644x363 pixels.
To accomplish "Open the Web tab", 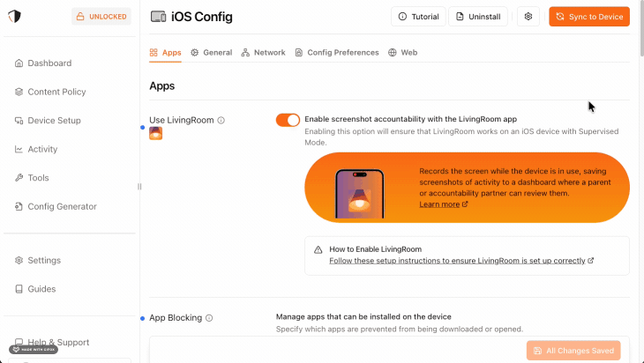I will pos(403,53).
